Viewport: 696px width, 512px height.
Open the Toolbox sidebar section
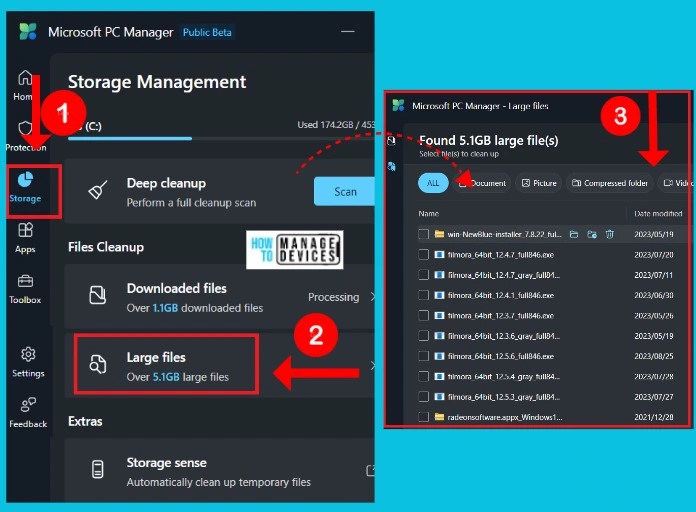25,289
